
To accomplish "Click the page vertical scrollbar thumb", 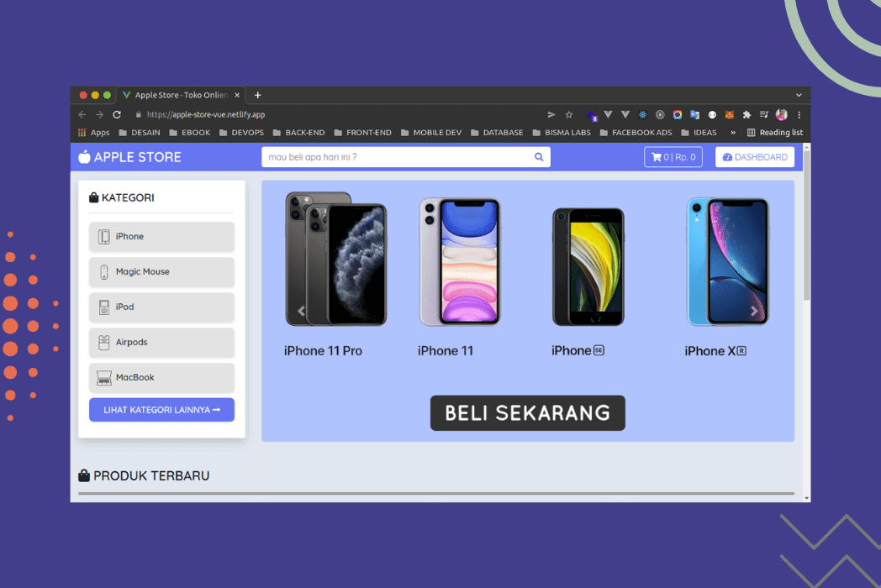I will pyautogui.click(x=807, y=224).
